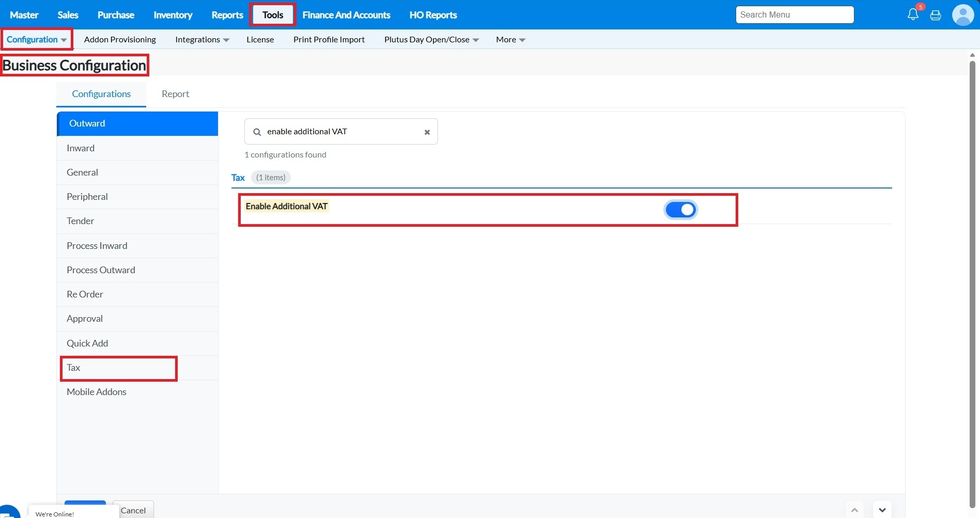Select the Mobile Addons category
The height and width of the screenshot is (518, 980).
click(137, 392)
